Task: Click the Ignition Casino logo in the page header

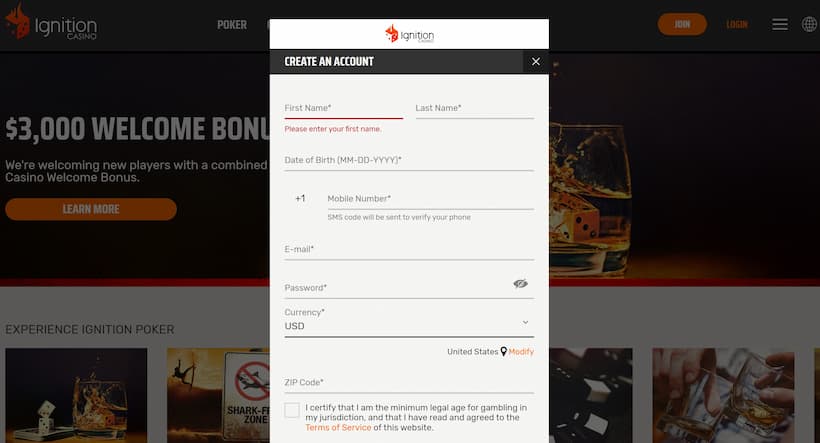Action: (x=51, y=22)
